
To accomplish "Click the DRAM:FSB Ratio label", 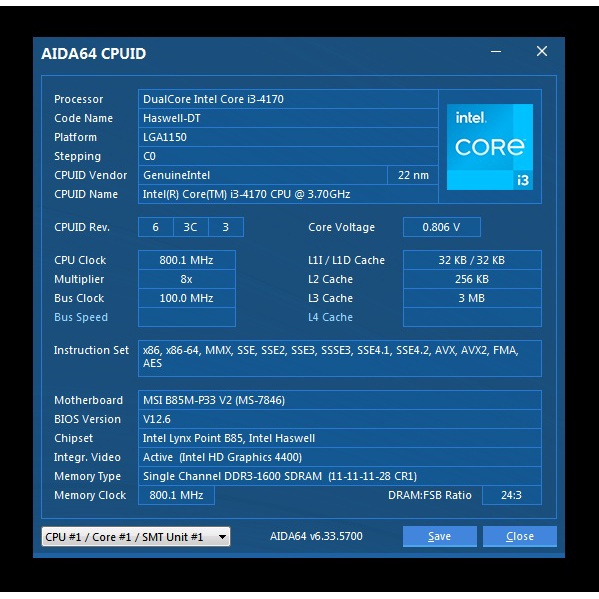I will point(430,495).
